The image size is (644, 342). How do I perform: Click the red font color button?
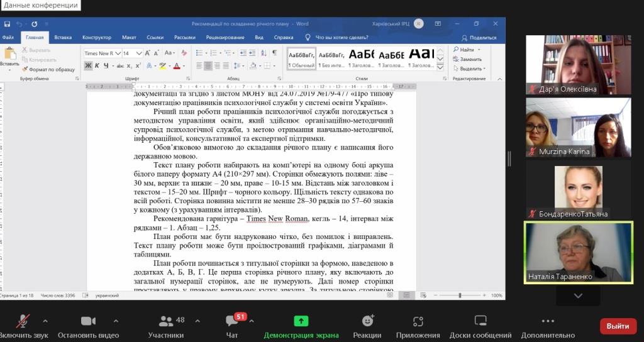pyautogui.click(x=177, y=65)
